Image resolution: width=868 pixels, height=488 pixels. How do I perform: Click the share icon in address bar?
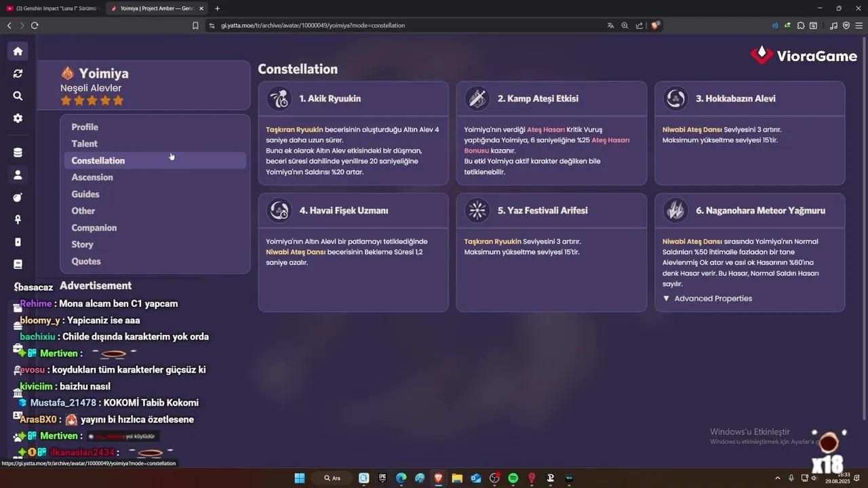pos(639,25)
